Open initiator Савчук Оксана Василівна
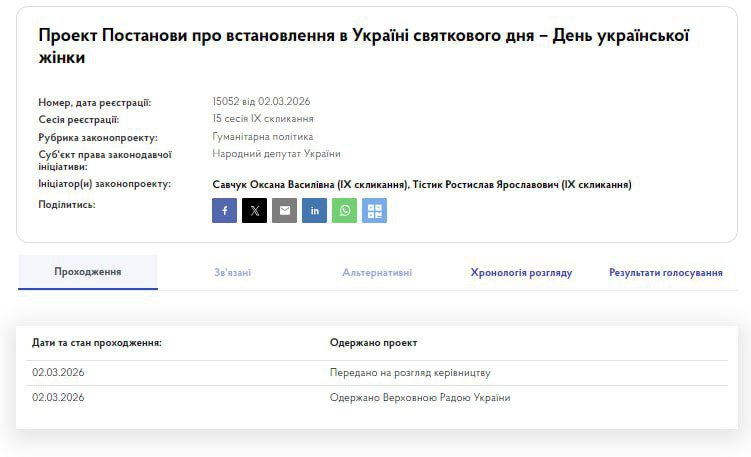 pos(310,185)
